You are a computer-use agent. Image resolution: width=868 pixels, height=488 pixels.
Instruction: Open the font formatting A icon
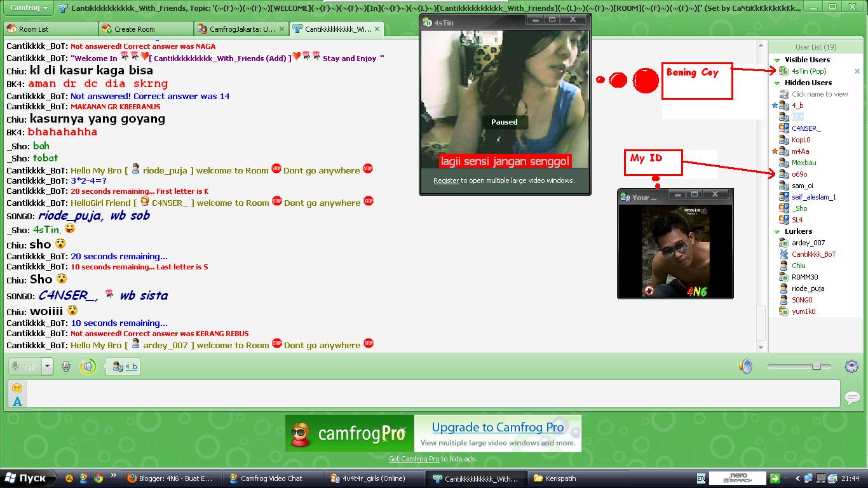point(17,401)
